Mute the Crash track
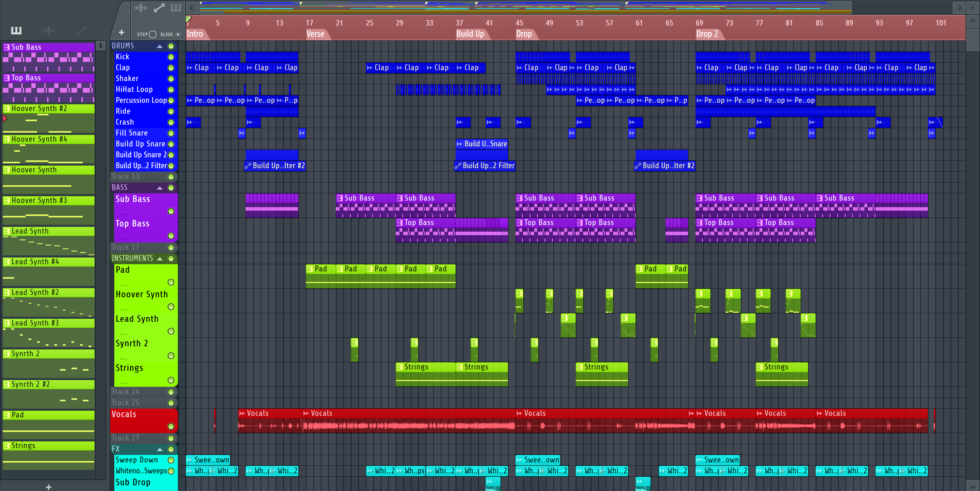The image size is (980, 491). pyautogui.click(x=171, y=123)
